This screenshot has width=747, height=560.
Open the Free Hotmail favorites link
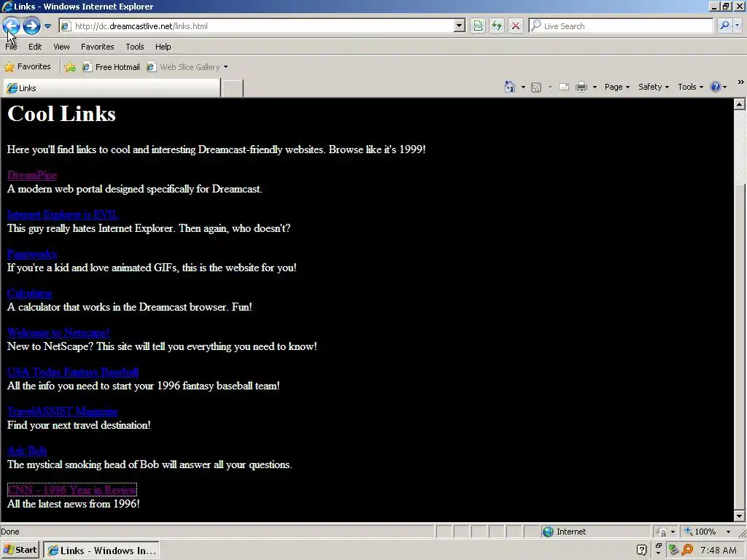pyautogui.click(x=111, y=67)
